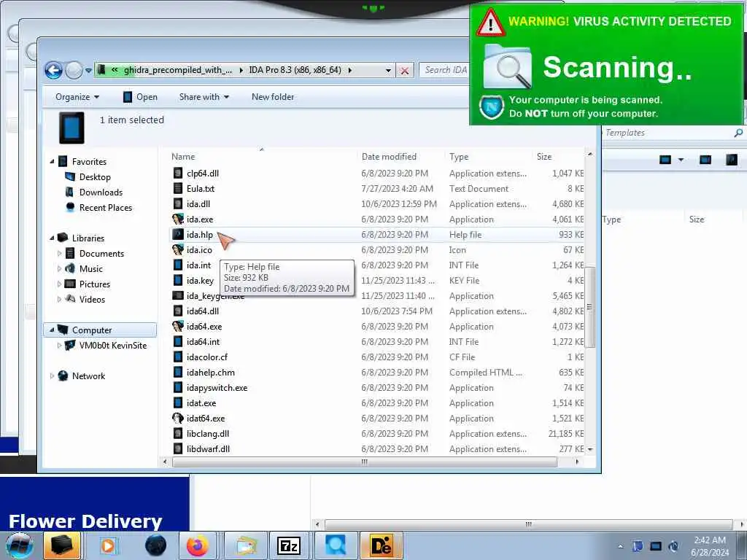Select the ida64.int file name

coord(203,341)
